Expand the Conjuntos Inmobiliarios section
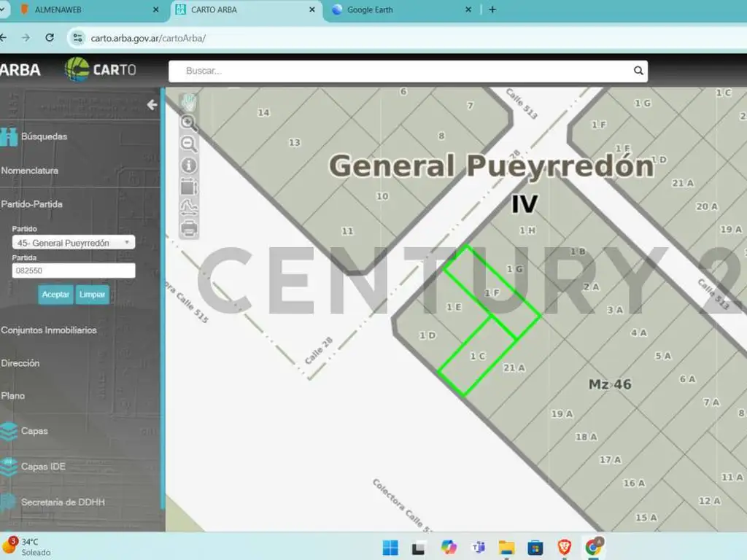This screenshot has height=560, width=747. click(x=49, y=330)
